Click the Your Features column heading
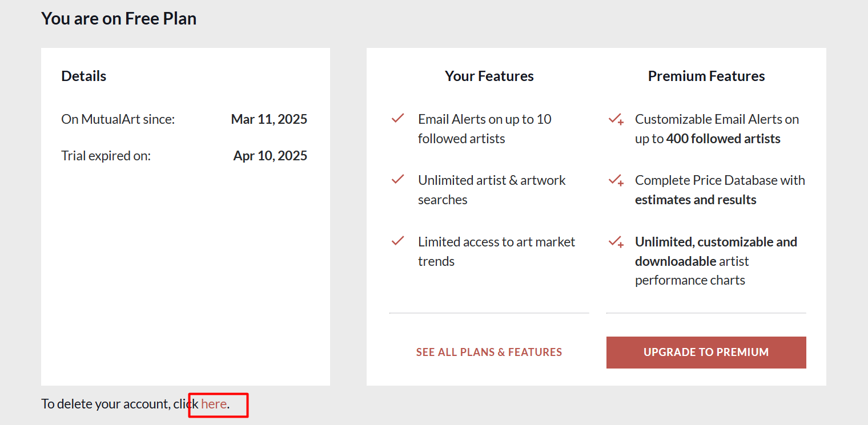This screenshot has height=425, width=868. point(489,76)
